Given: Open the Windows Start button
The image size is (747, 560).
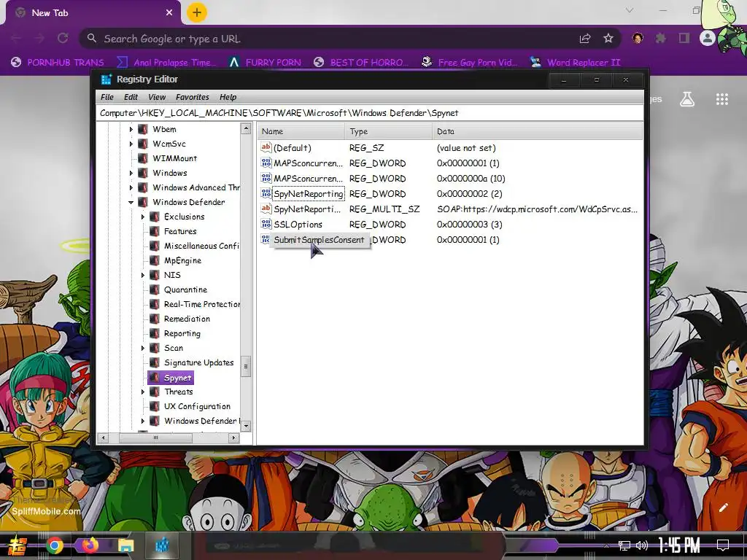Looking at the screenshot, I should pyautogui.click(x=17, y=545).
